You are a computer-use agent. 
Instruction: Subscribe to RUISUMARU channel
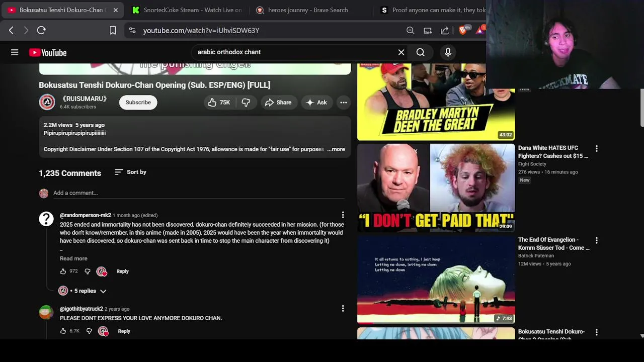tap(138, 102)
